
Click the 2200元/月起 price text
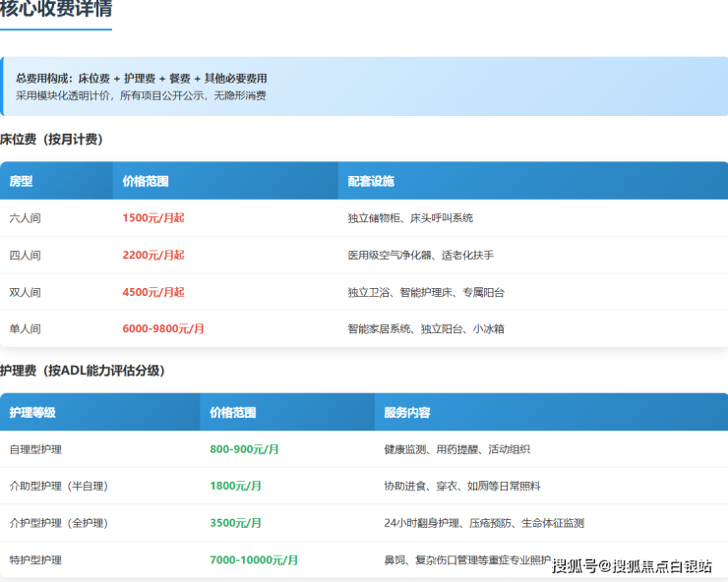click(153, 256)
